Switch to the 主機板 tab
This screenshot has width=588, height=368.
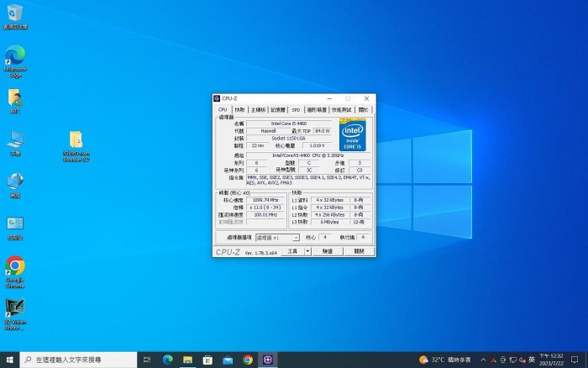[258, 109]
